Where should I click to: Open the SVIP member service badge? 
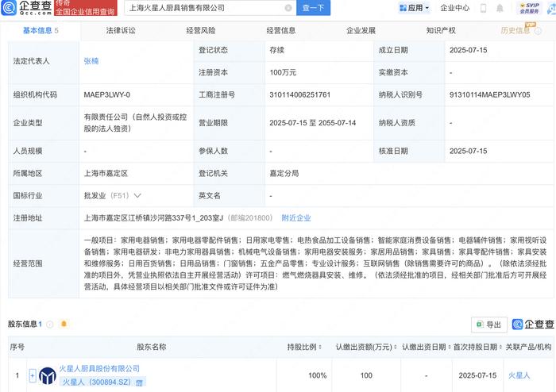coord(530,8)
